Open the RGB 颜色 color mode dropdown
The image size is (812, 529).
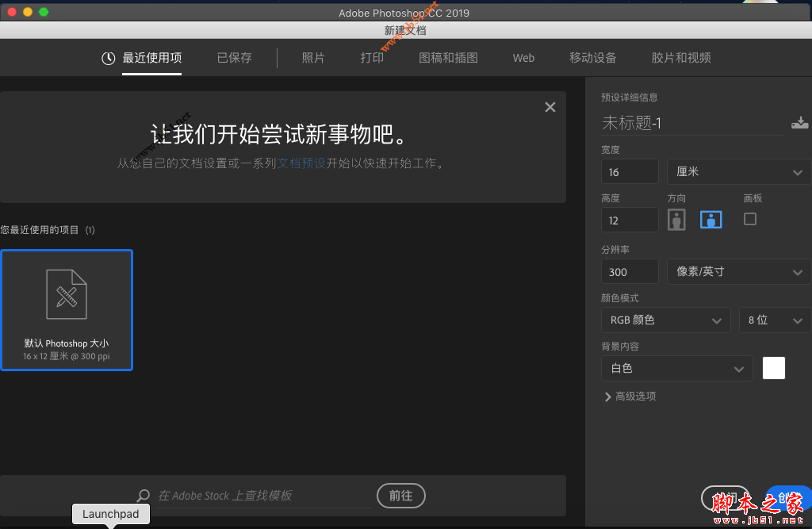(665, 320)
